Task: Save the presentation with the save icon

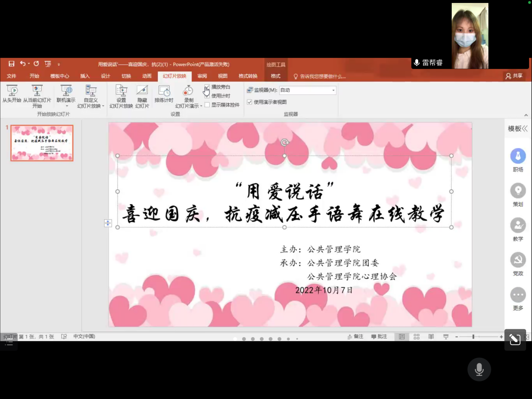Action: (11, 64)
